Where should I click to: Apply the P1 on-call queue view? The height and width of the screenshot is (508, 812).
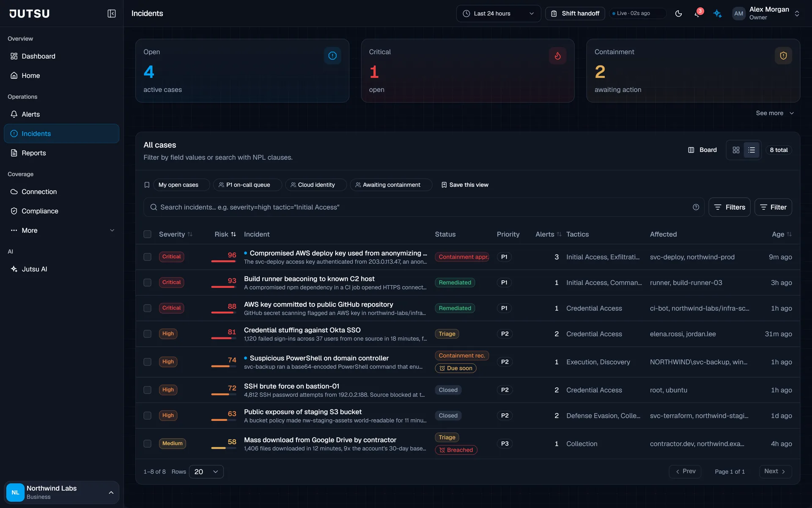[x=248, y=185]
